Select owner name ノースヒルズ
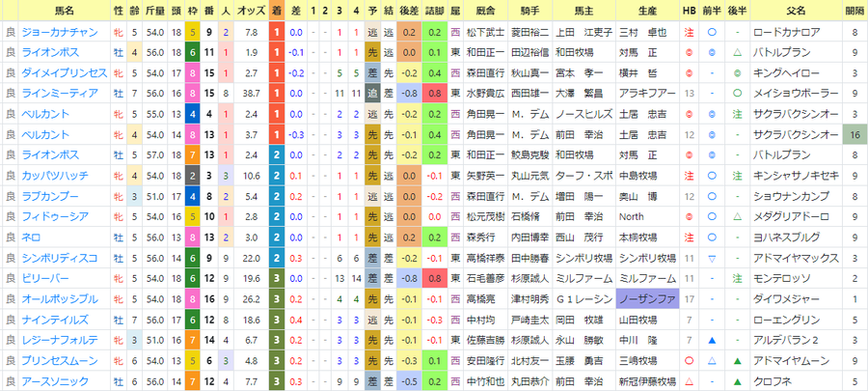The image size is (868, 391). click(x=584, y=114)
